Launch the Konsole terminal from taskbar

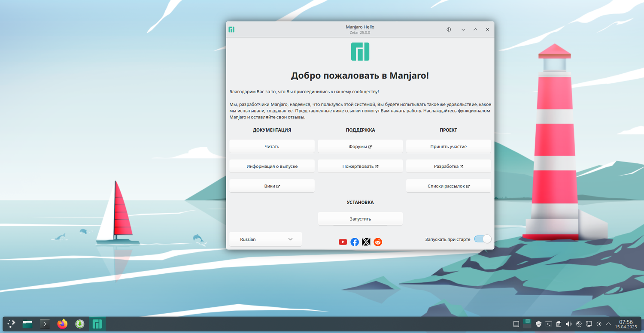[x=45, y=324]
